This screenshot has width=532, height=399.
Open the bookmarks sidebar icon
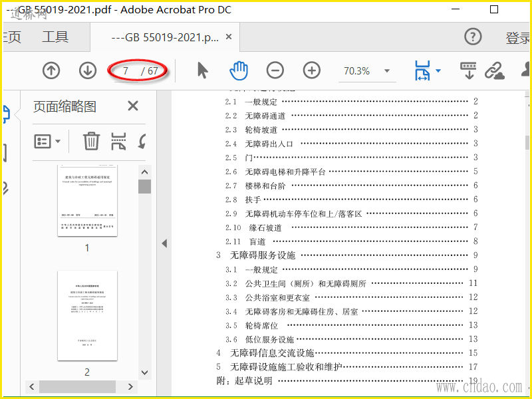(x=5, y=152)
